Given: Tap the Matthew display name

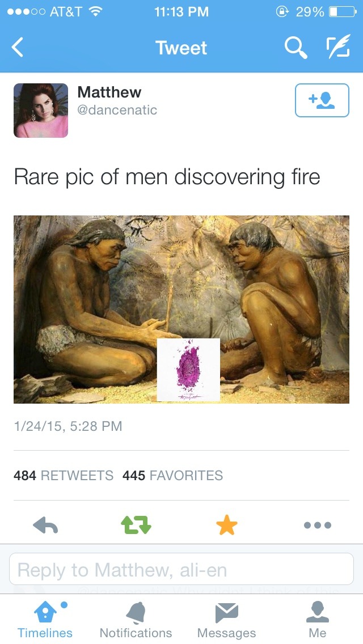Looking at the screenshot, I should tap(109, 92).
